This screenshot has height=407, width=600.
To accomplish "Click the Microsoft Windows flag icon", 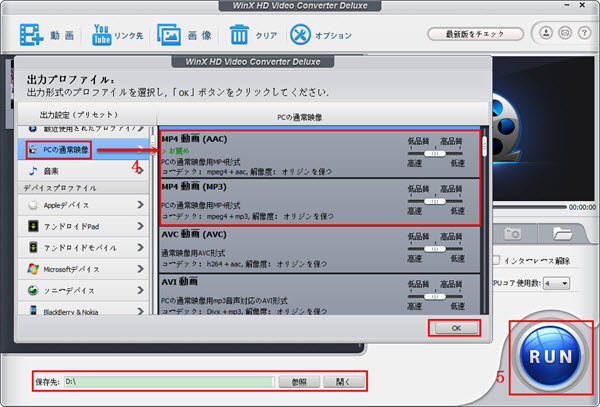I will [33, 269].
